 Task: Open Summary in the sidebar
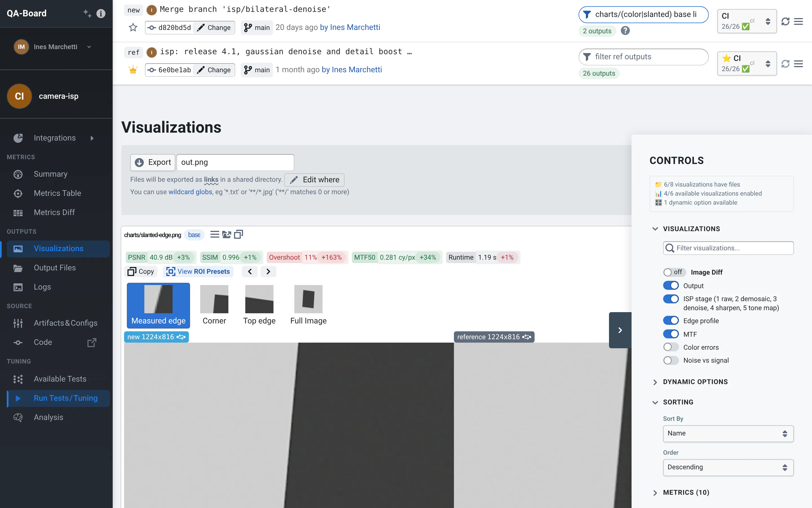click(58, 174)
